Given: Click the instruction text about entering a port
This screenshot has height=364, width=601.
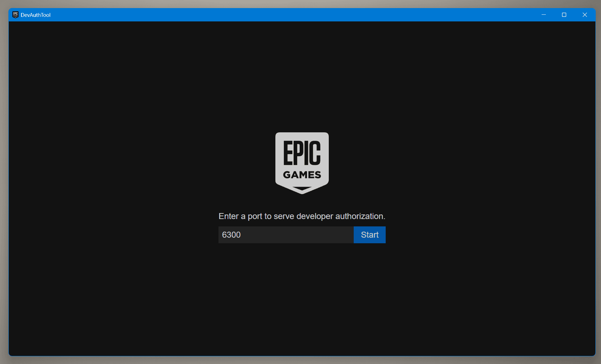Looking at the screenshot, I should click(x=302, y=216).
